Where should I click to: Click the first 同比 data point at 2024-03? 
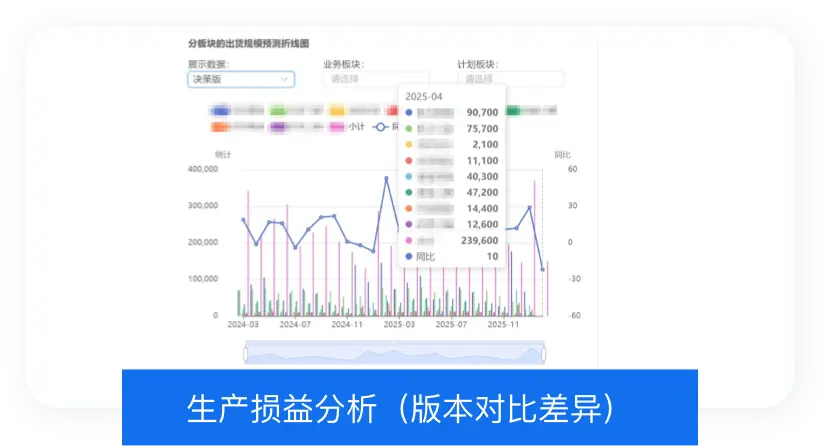[243, 220]
